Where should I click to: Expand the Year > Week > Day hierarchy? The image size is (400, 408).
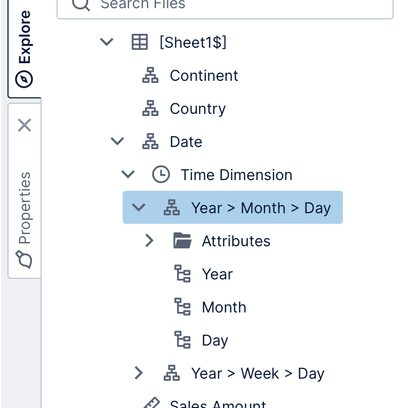point(139,373)
